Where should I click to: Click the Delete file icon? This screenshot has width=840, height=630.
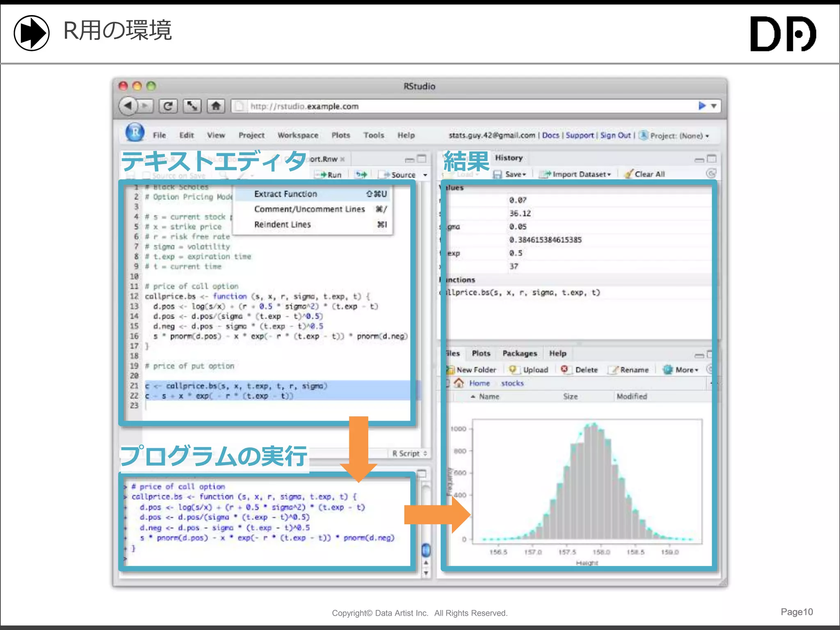coord(565,370)
